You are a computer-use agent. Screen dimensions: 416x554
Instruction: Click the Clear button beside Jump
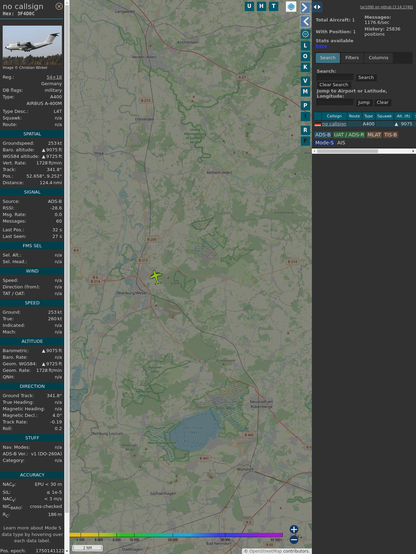[382, 102]
